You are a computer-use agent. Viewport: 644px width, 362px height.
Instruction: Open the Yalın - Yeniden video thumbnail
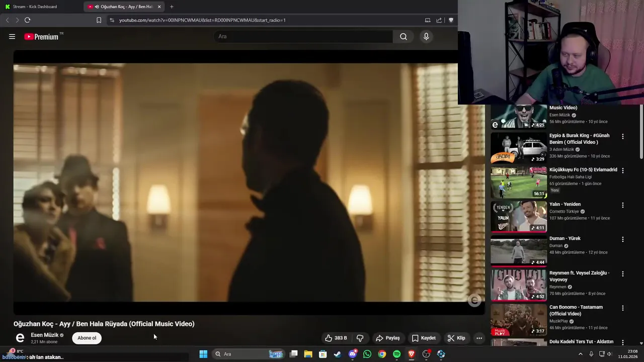pyautogui.click(x=519, y=216)
